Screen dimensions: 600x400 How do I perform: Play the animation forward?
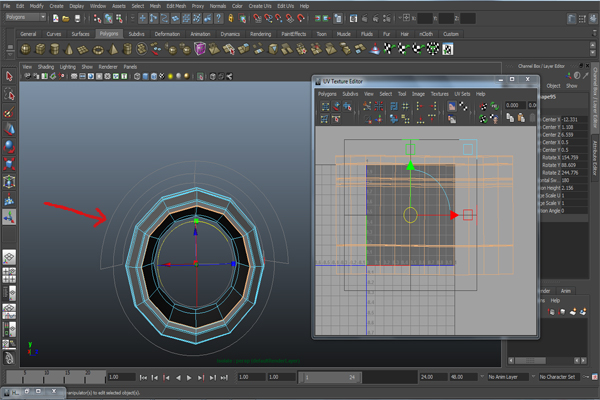click(189, 378)
